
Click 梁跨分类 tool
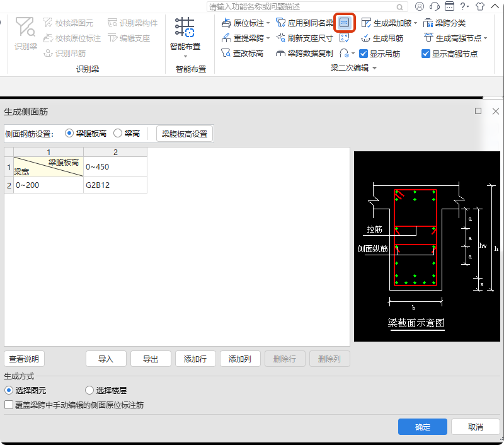pyautogui.click(x=445, y=23)
